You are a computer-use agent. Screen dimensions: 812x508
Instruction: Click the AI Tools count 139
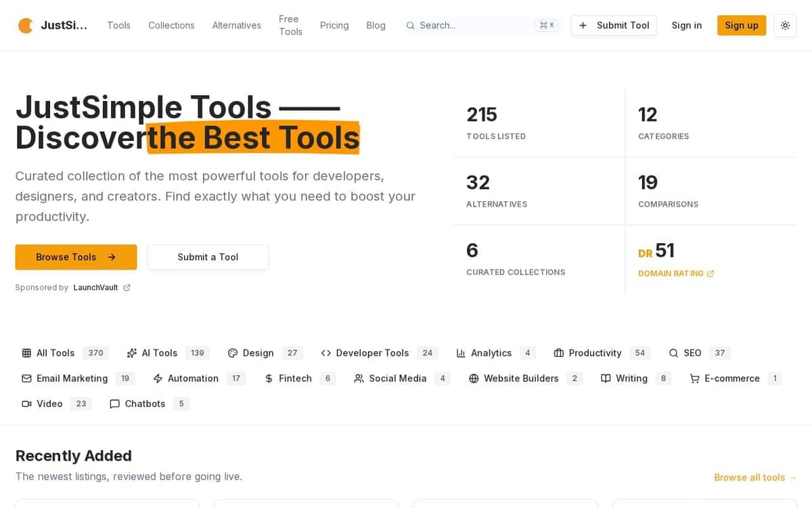[198, 353]
